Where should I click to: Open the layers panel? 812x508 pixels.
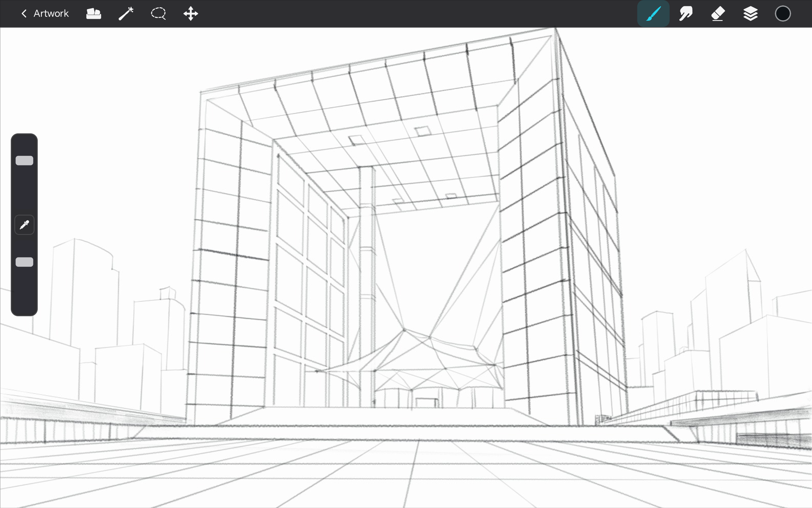tap(750, 14)
